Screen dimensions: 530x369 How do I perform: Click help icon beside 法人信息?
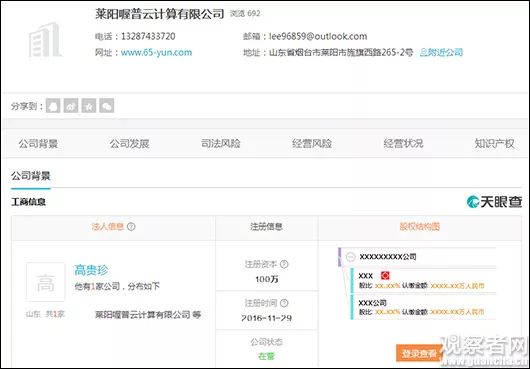coord(131,226)
